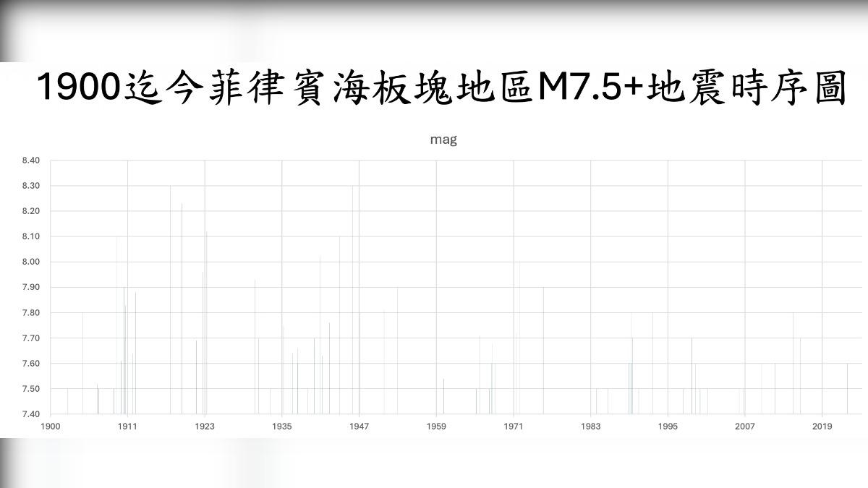Click the 1911 year label
This screenshot has height=488, width=868.
[x=127, y=427]
